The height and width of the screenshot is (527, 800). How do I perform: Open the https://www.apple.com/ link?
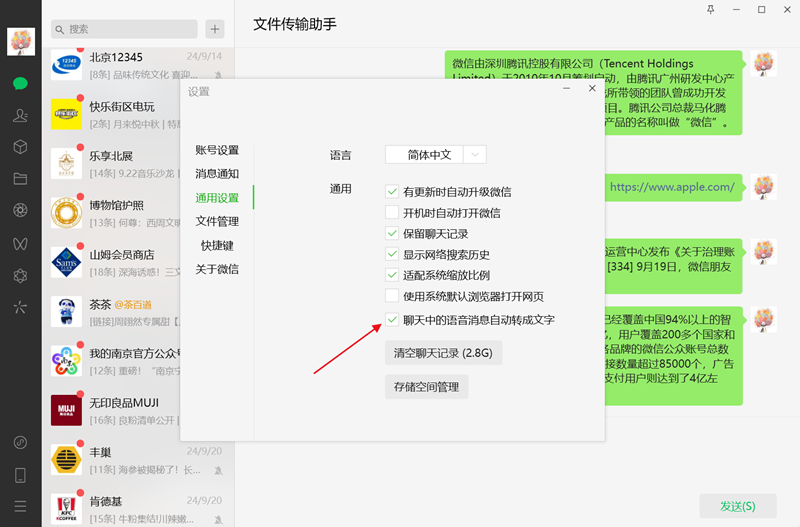[672, 187]
